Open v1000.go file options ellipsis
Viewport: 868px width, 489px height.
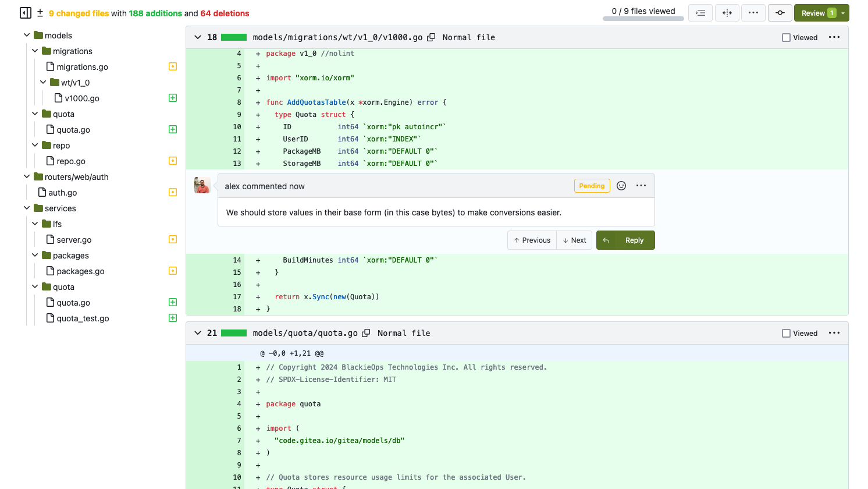point(834,37)
